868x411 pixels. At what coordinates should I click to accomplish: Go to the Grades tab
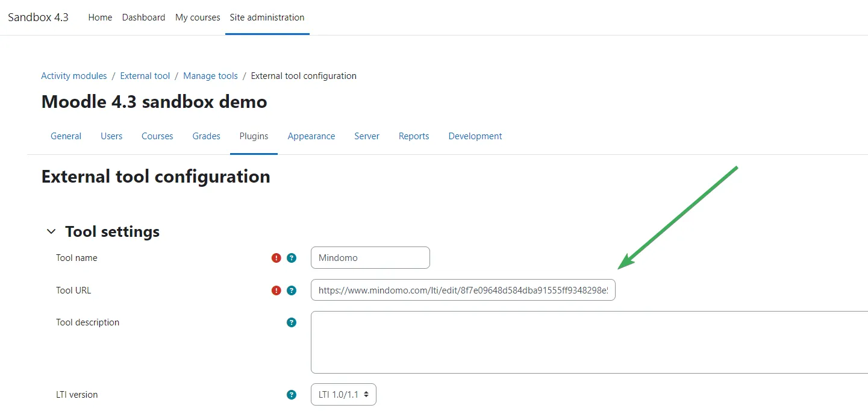[x=206, y=136]
